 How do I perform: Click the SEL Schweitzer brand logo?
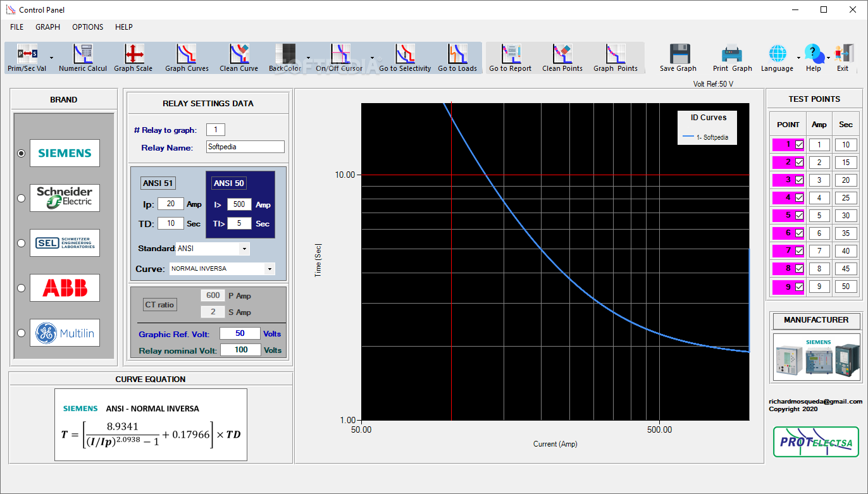coord(65,243)
